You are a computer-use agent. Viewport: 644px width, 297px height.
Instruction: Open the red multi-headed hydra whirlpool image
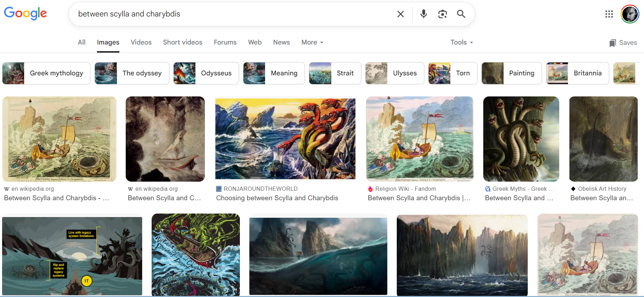coord(285,139)
